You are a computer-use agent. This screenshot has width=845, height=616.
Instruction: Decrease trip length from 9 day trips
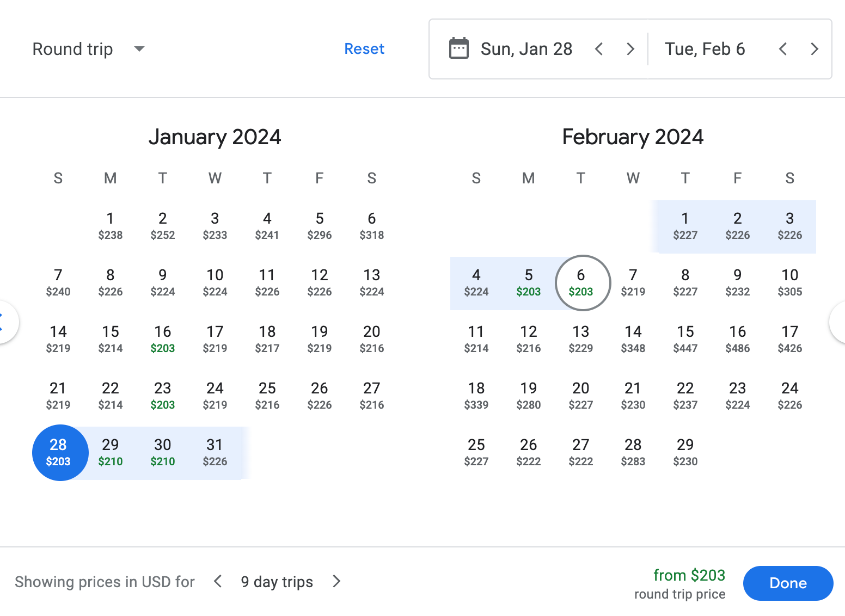[218, 582]
